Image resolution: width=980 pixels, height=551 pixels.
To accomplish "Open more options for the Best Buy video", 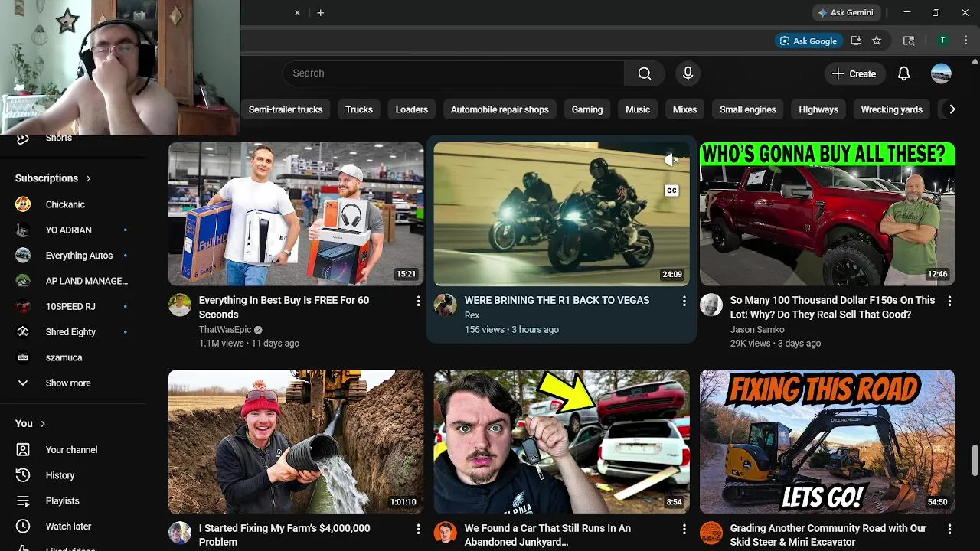I will pyautogui.click(x=418, y=302).
